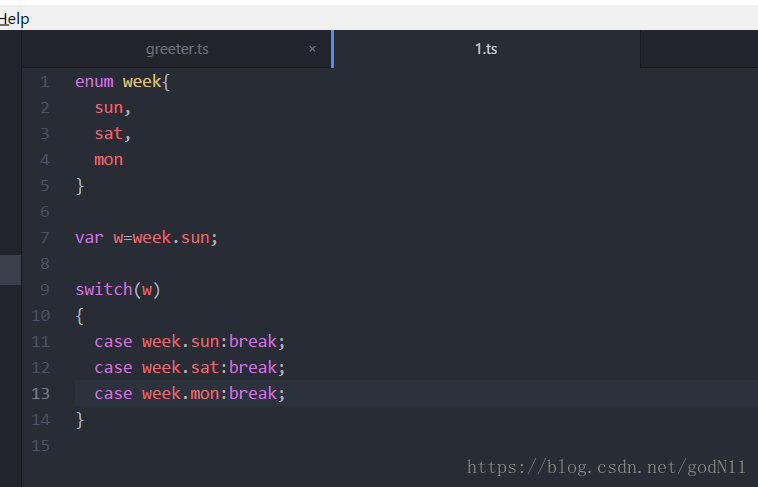This screenshot has height=487, width=758.
Task: Click line number 1 in the gutter
Action: click(44, 82)
